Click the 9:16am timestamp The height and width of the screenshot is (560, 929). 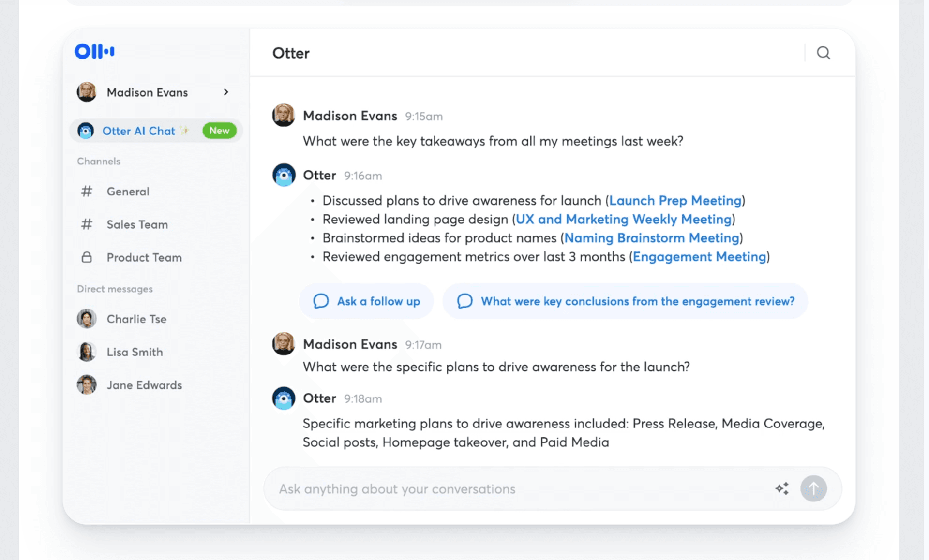(363, 176)
